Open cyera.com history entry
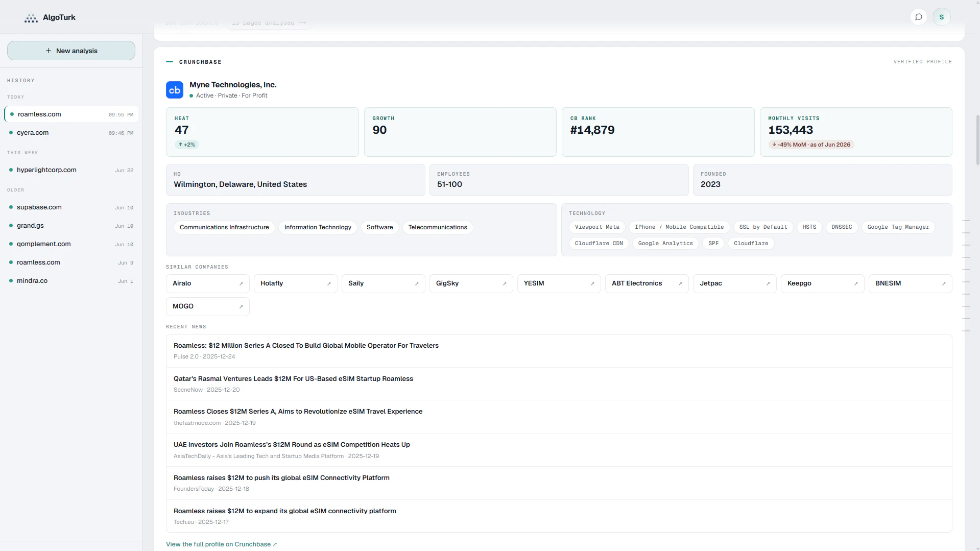Viewport: 980px width, 551px height. [71, 133]
